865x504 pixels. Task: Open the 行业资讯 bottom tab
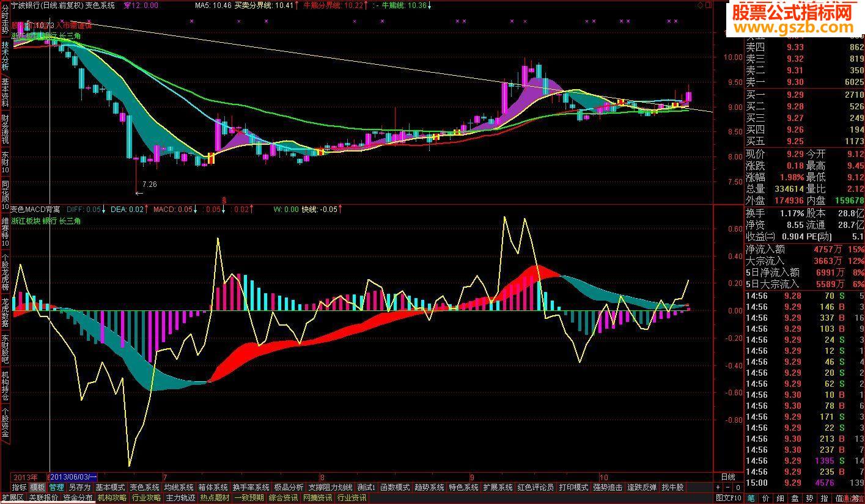tap(352, 498)
